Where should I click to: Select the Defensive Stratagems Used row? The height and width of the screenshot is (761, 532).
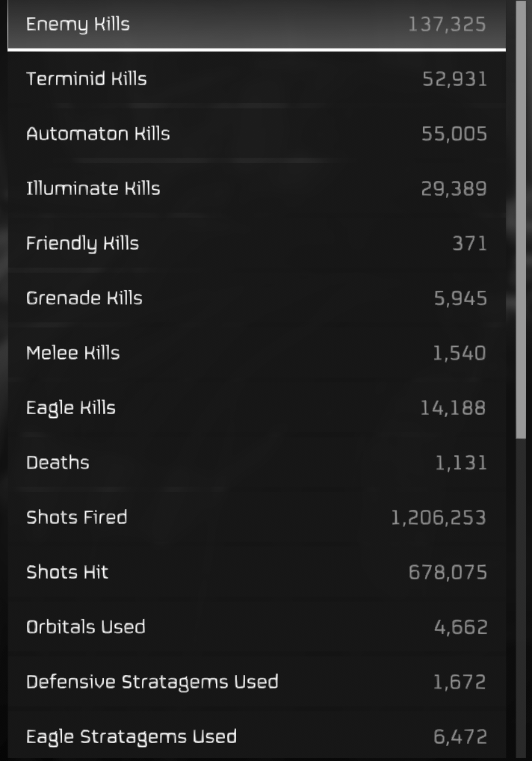256,682
